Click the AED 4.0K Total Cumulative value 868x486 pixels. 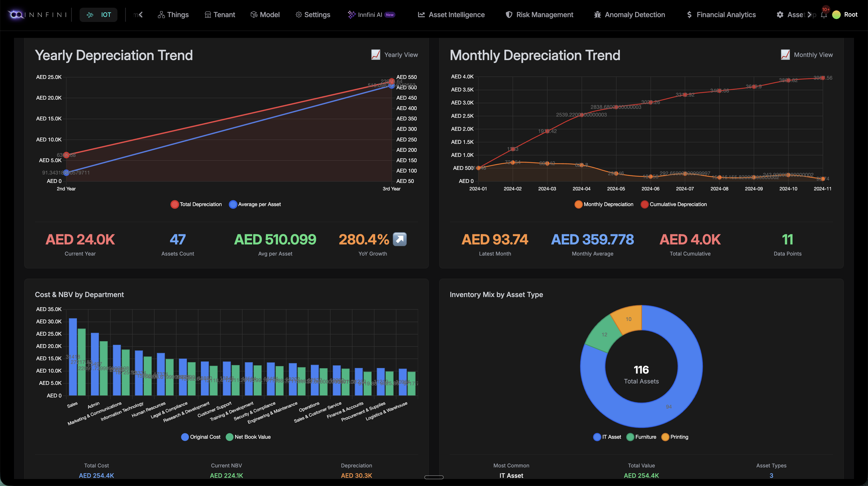coord(690,239)
